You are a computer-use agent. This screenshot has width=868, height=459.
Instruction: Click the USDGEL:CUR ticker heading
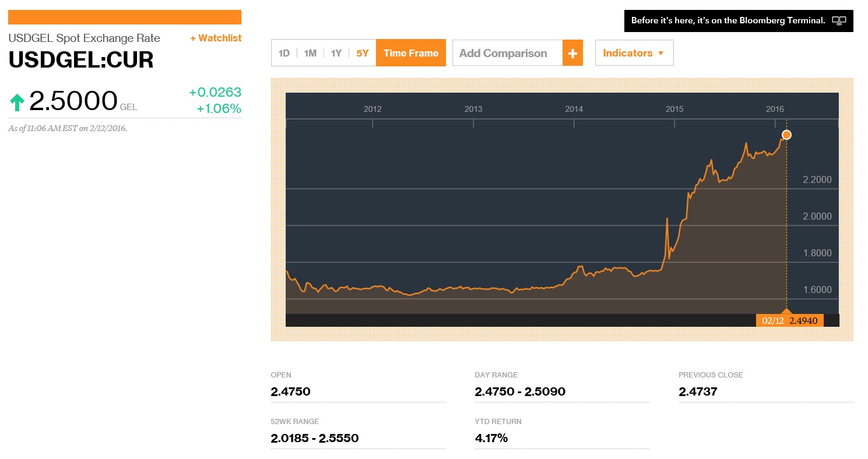tap(81, 60)
